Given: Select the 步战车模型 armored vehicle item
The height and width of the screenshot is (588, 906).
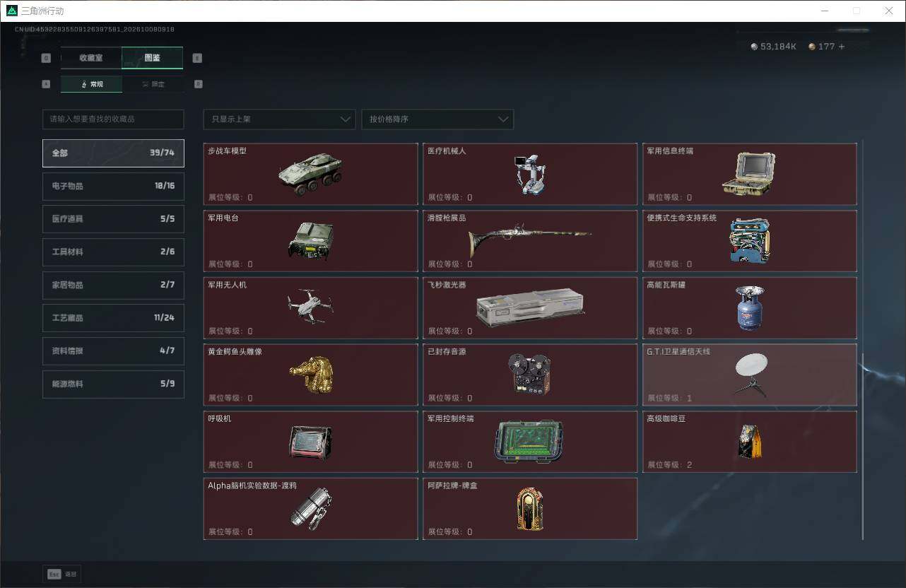Looking at the screenshot, I should [310, 174].
